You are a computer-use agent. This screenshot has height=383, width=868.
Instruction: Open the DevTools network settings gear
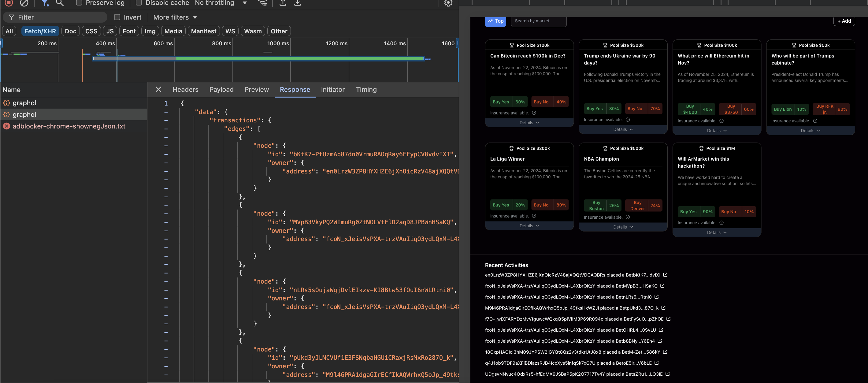[x=448, y=3]
